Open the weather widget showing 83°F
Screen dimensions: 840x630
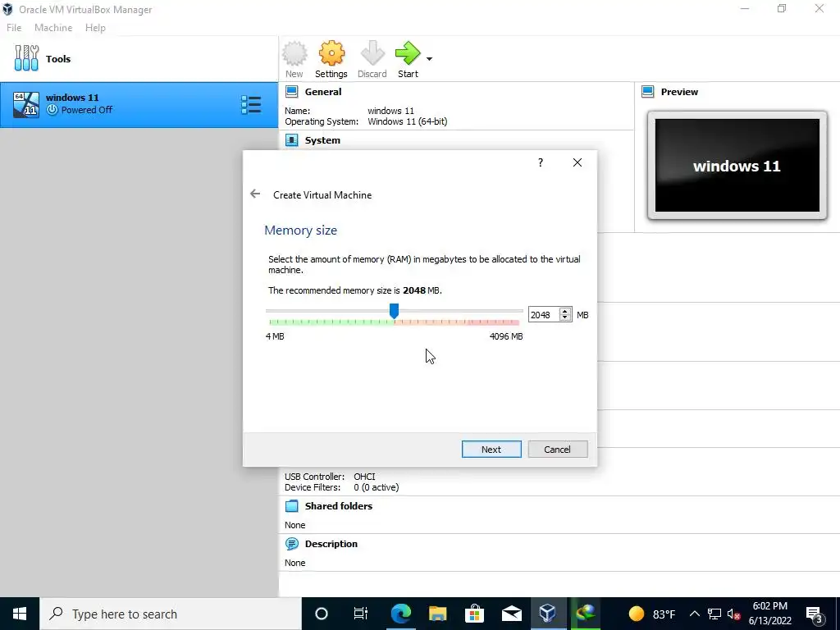tap(651, 614)
